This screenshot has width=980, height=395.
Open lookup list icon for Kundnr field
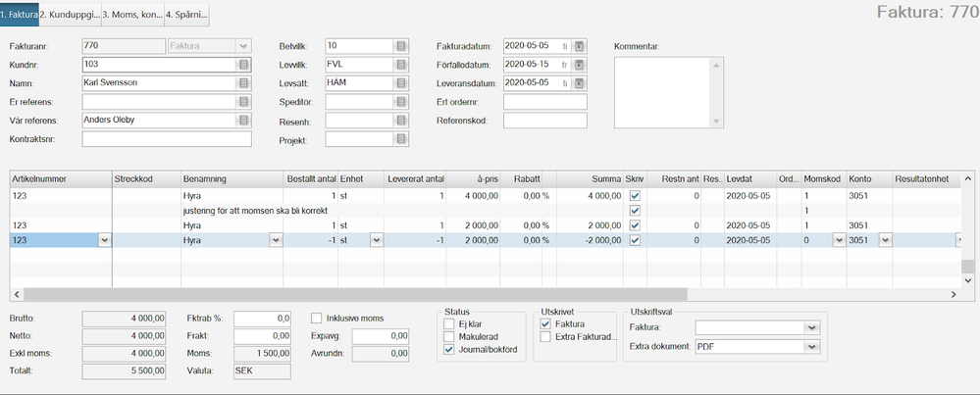click(243, 65)
